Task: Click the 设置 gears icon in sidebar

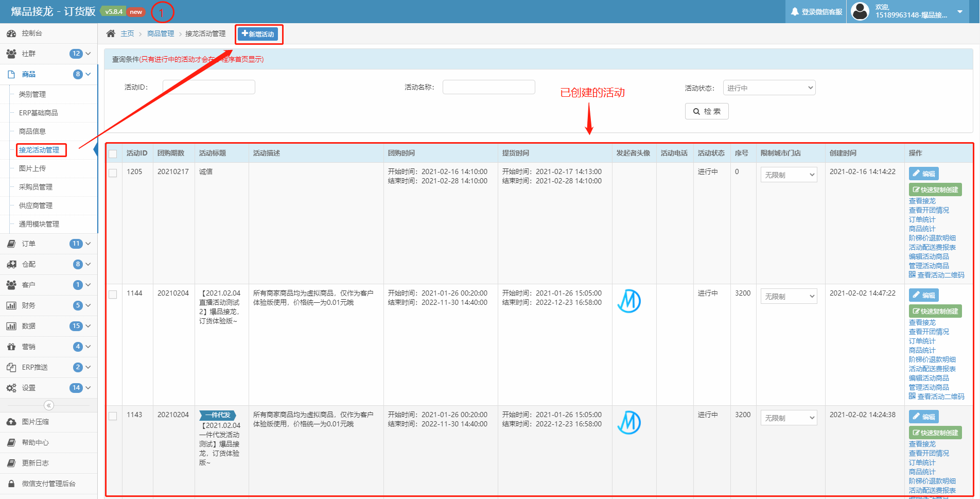Action: [11, 388]
